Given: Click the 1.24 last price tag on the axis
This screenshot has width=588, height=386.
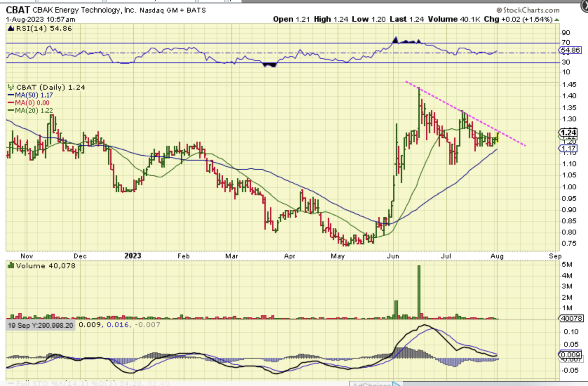Looking at the screenshot, I should (568, 133).
